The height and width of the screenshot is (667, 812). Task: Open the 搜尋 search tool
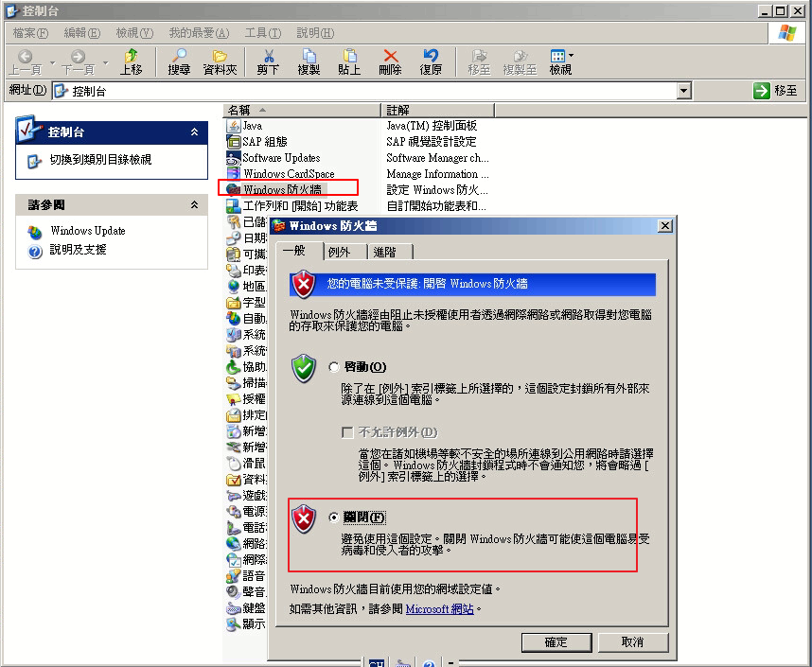[x=179, y=62]
